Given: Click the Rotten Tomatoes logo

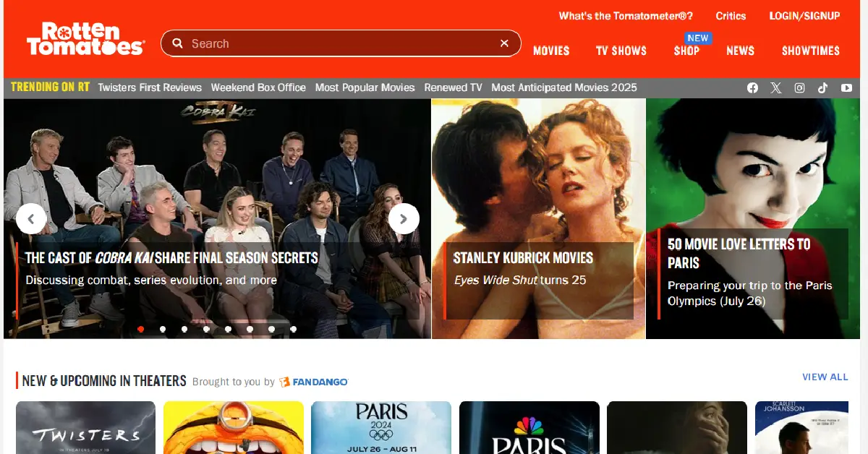Looking at the screenshot, I should 85,39.
